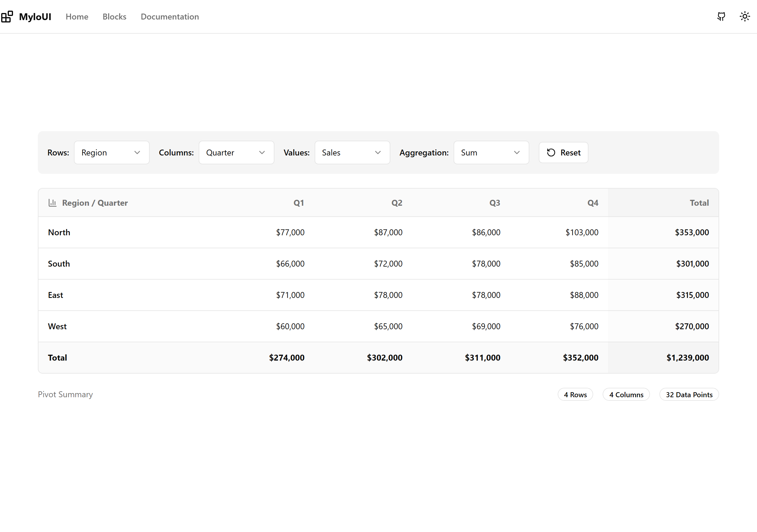Click the South row label

point(59,264)
